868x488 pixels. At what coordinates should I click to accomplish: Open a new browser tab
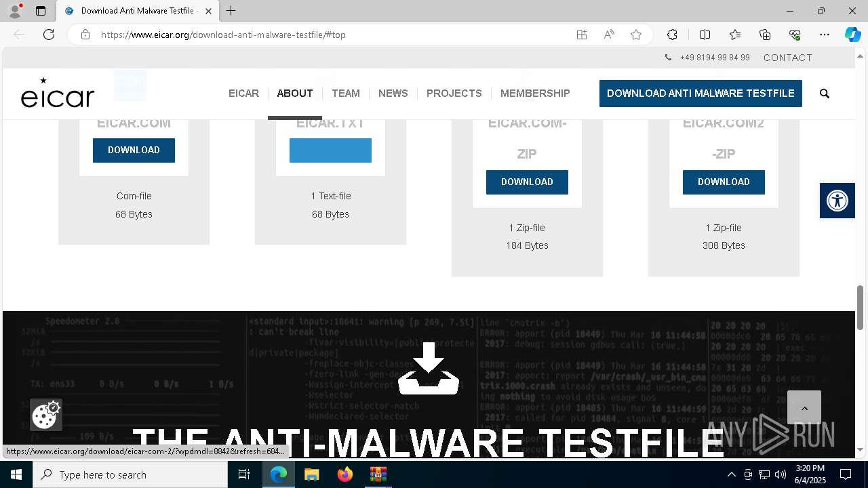click(x=231, y=11)
